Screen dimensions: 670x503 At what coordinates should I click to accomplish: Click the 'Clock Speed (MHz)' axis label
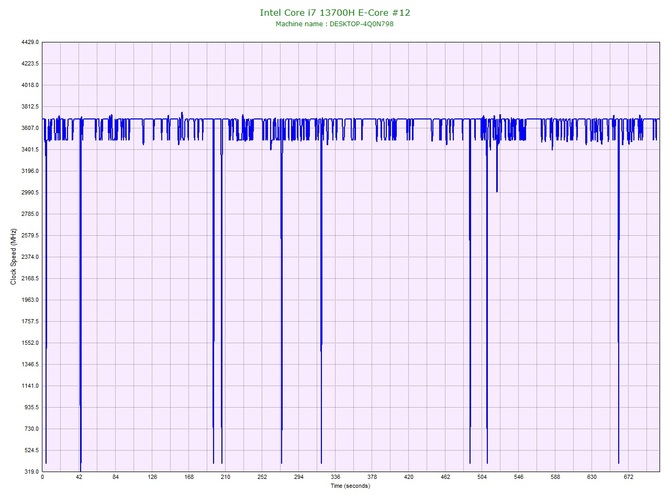point(13,257)
